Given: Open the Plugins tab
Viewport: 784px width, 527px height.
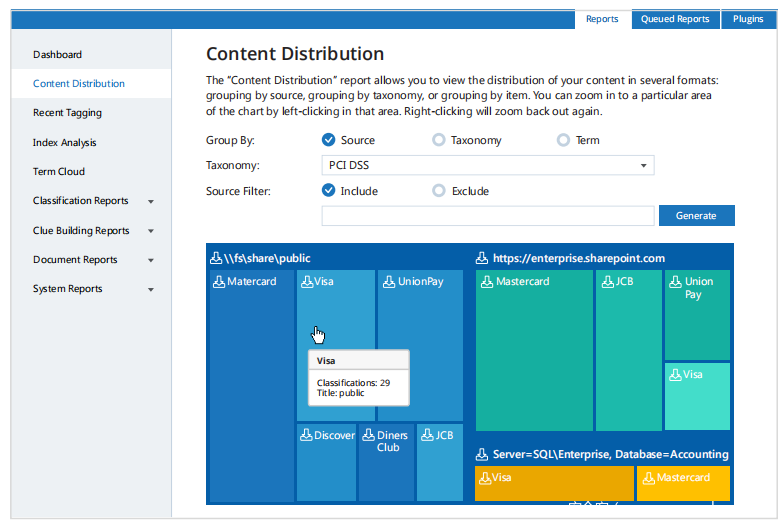Looking at the screenshot, I should 748,19.
